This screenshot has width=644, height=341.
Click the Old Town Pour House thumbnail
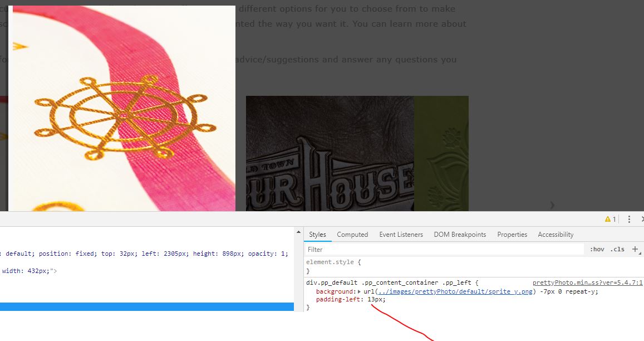coord(330,153)
